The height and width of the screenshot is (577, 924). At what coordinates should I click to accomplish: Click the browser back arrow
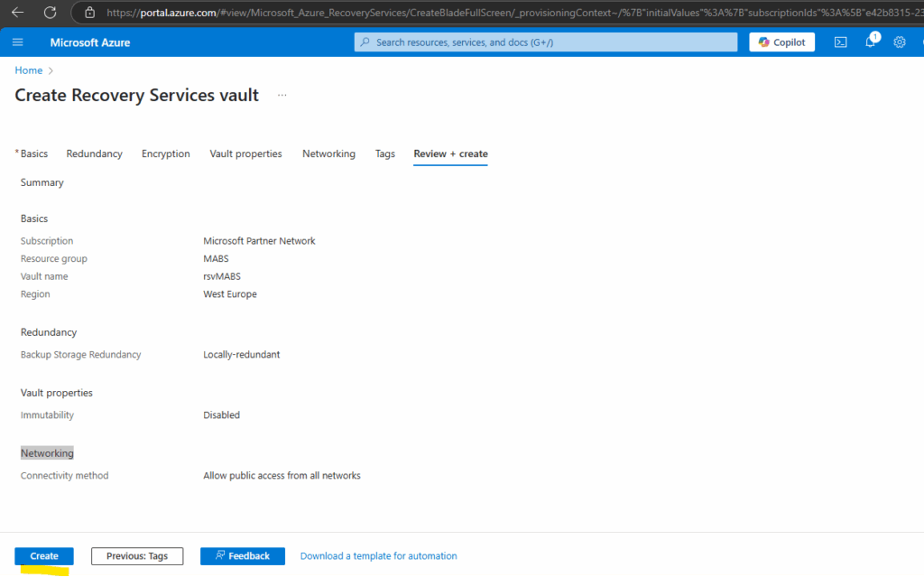(x=18, y=13)
